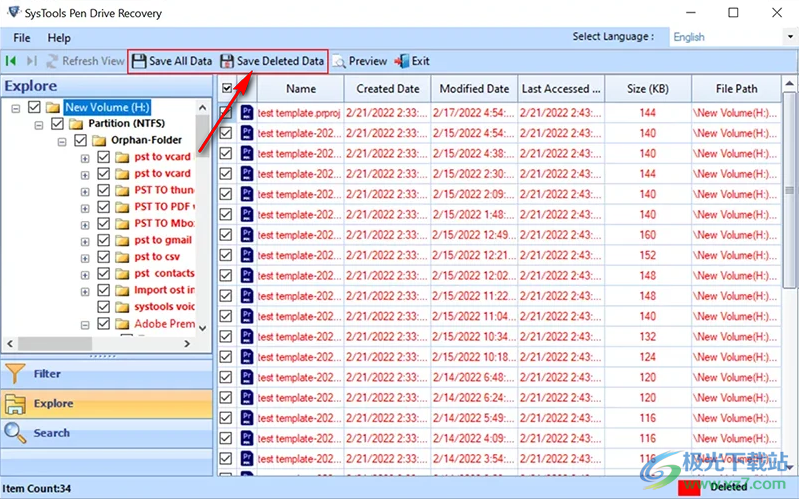This screenshot has width=799, height=500.
Task: Sort by the Last Accessed column header
Action: pyautogui.click(x=561, y=89)
